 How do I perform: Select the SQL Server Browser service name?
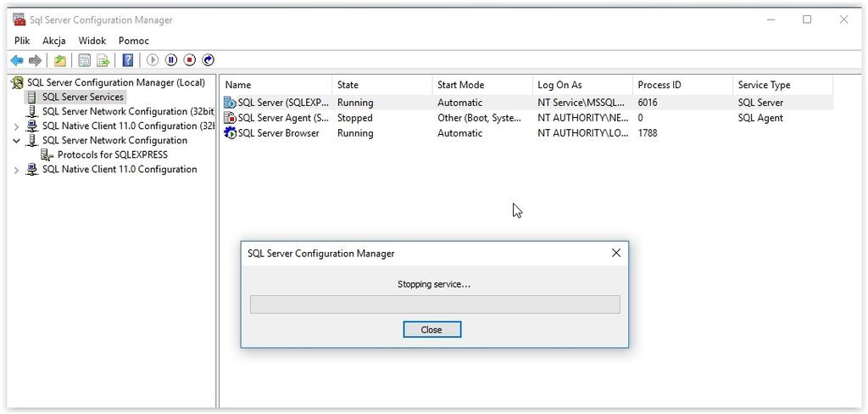point(278,133)
